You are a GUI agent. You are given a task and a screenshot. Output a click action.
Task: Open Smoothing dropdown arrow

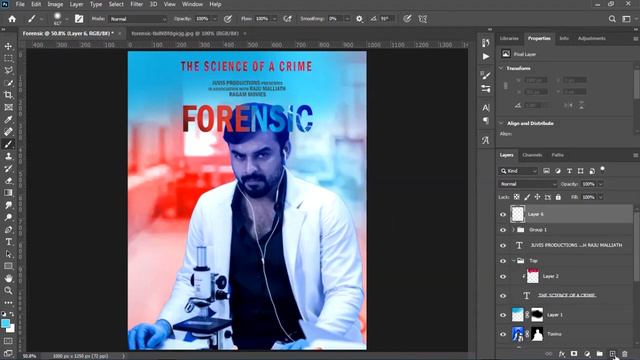click(x=347, y=19)
